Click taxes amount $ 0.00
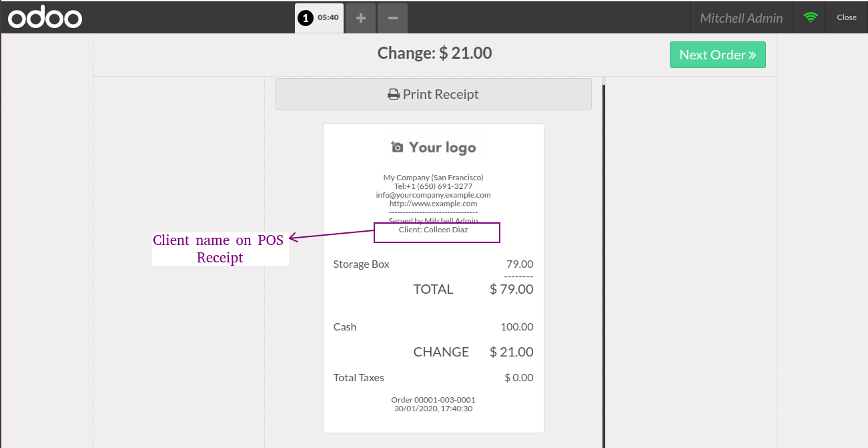Viewport: 868px width, 448px height. pos(519,378)
